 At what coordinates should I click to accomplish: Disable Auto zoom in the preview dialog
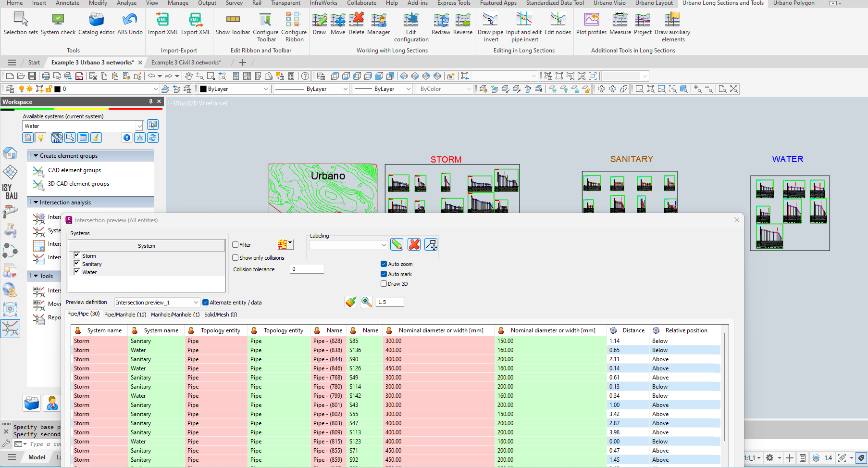click(x=384, y=264)
